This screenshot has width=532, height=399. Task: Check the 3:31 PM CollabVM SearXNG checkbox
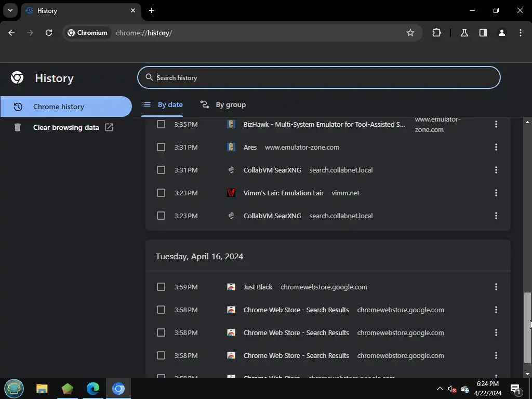tap(161, 170)
